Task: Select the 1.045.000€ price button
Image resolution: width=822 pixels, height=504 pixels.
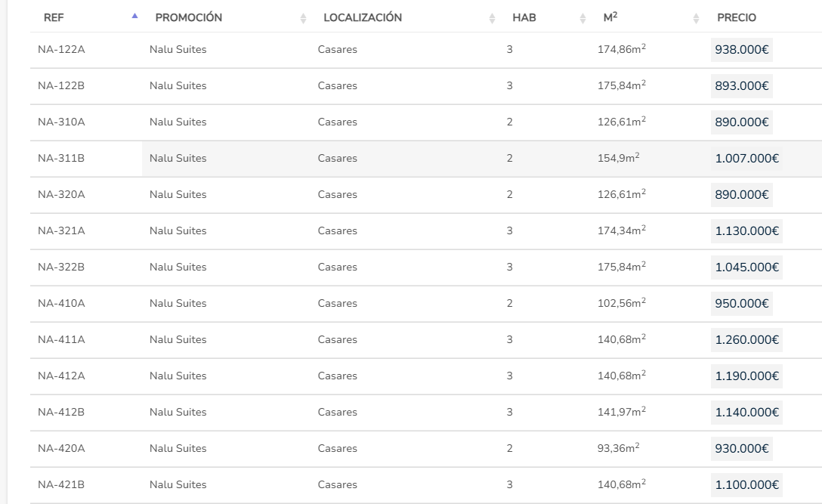Action: pyautogui.click(x=747, y=267)
